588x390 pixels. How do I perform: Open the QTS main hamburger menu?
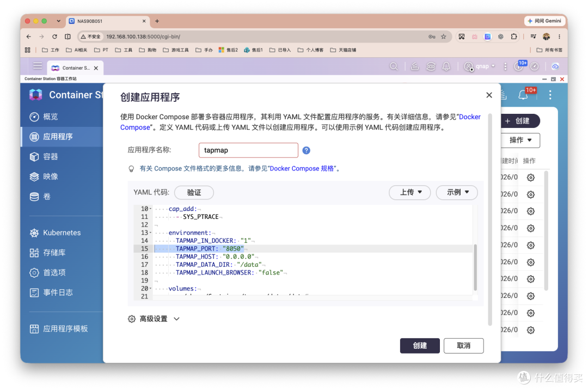pos(38,66)
